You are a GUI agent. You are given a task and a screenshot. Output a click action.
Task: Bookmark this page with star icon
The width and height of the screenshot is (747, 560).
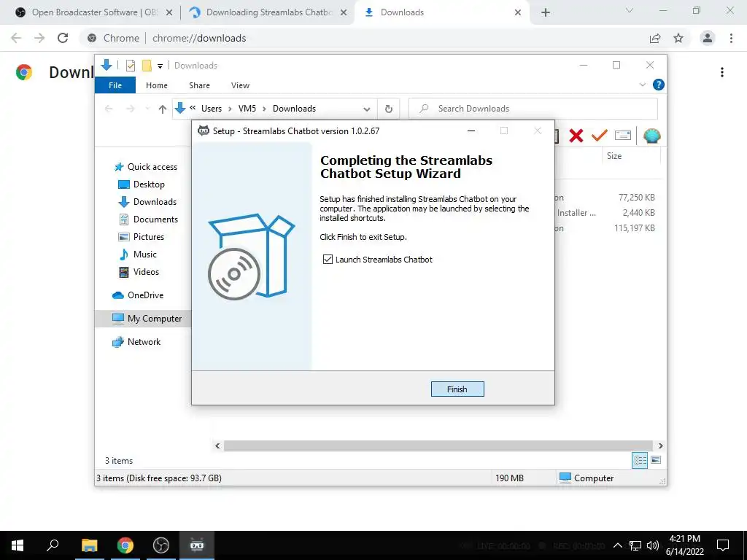pyautogui.click(x=678, y=38)
